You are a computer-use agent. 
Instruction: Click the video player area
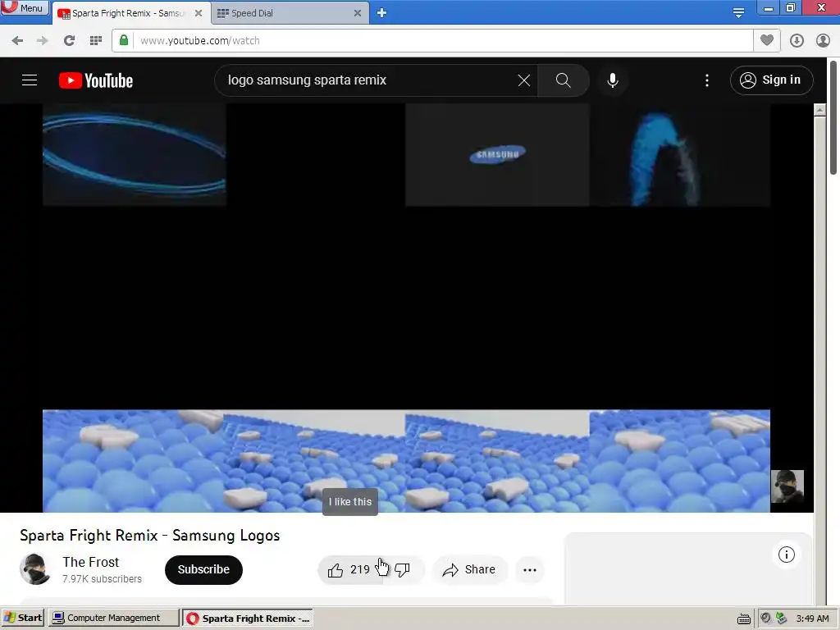point(407,308)
